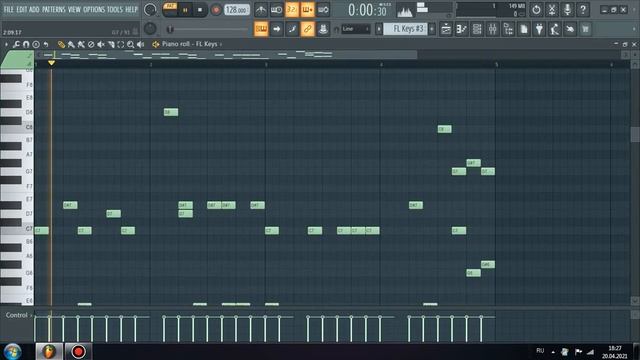Open the FILE menu

click(x=8, y=9)
